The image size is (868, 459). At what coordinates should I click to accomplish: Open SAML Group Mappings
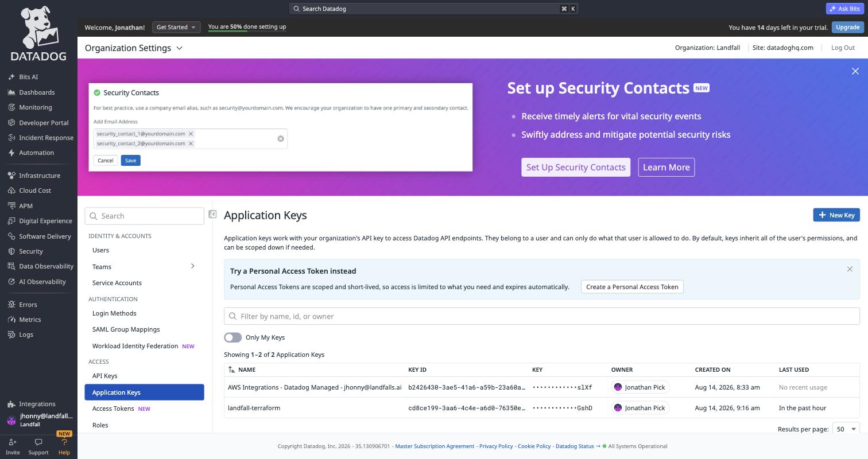point(126,329)
